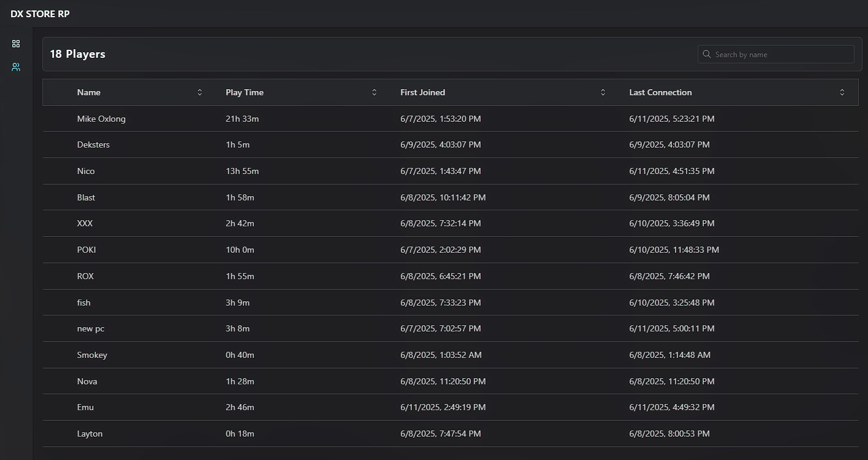Toggle sort arrows on Play Time column
Viewport: 868px width, 460px height.
click(374, 92)
